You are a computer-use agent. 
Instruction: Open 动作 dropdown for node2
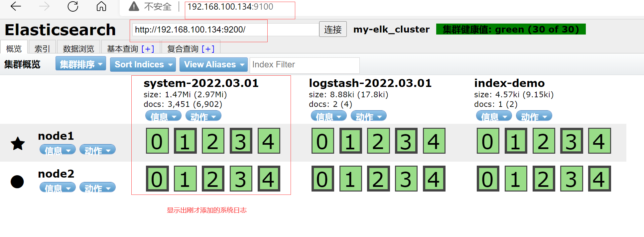(x=97, y=188)
